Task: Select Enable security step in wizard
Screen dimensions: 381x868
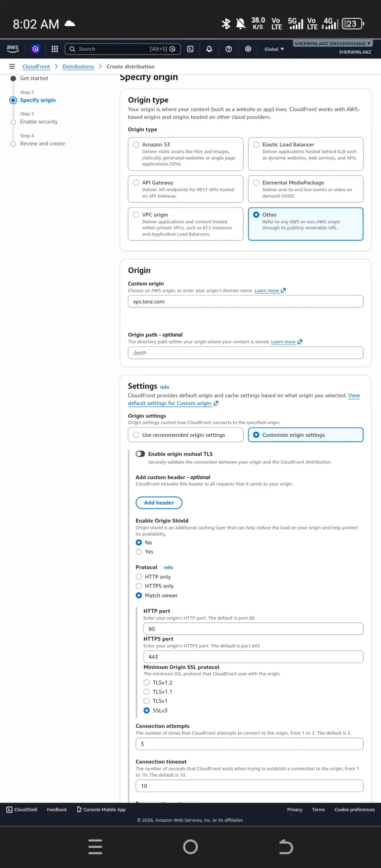Action: click(39, 122)
